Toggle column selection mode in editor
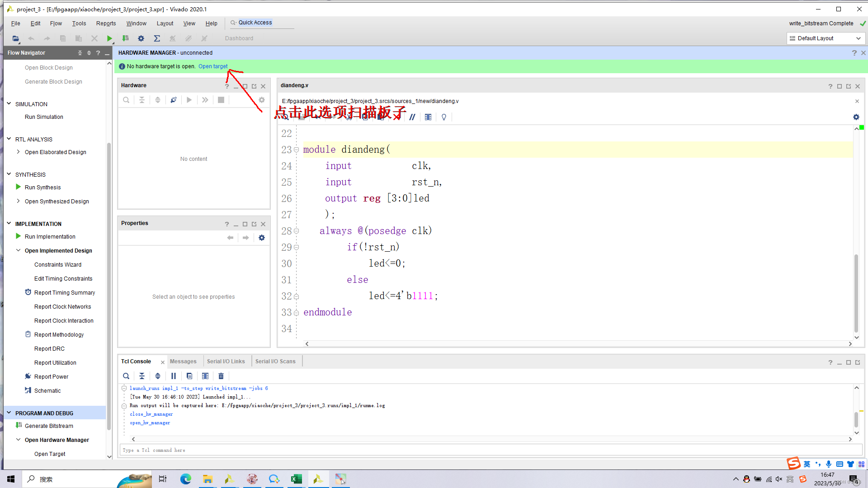Image resolution: width=868 pixels, height=488 pixels. [x=428, y=117]
